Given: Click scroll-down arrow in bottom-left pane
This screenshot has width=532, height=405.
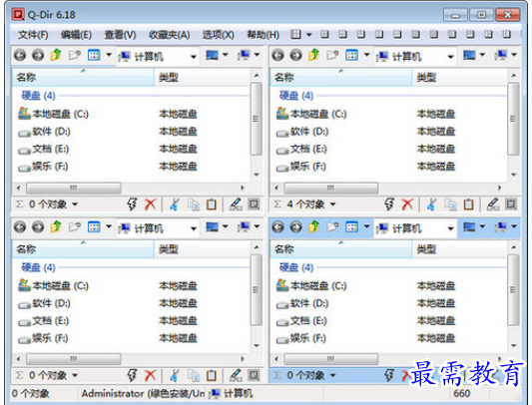Looking at the screenshot, I should click(257, 346).
